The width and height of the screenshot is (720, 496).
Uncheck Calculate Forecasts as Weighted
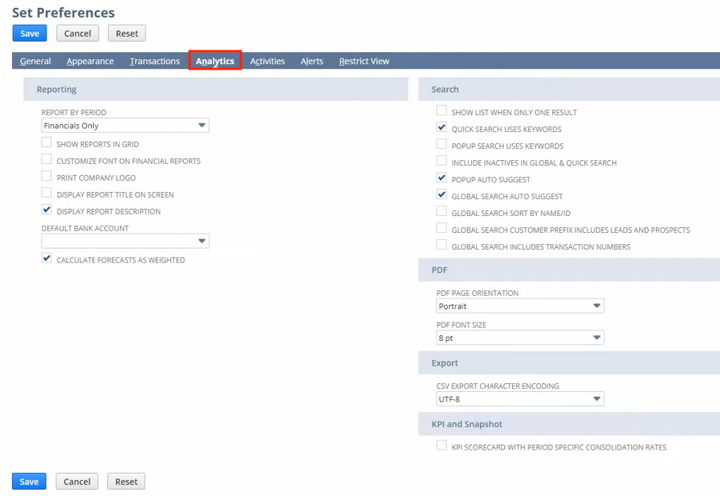coord(46,259)
